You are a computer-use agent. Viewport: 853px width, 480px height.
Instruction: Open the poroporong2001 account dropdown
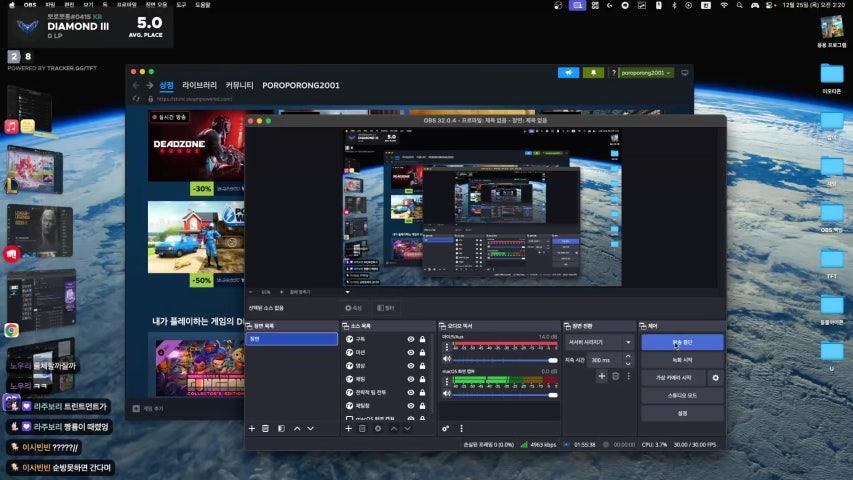click(x=646, y=73)
